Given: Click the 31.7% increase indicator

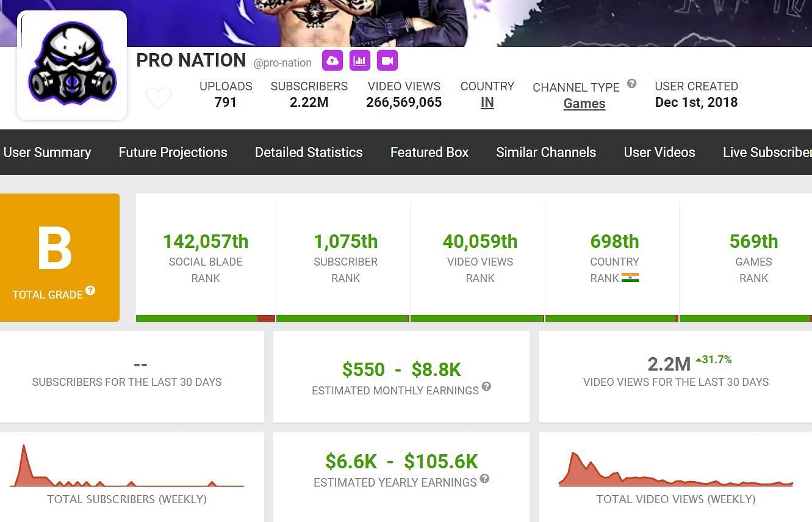Looking at the screenshot, I should coord(713,360).
